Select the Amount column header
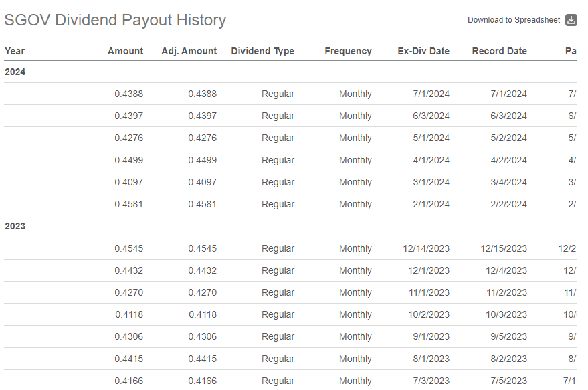Viewport: 588px width, 390px height. click(125, 51)
